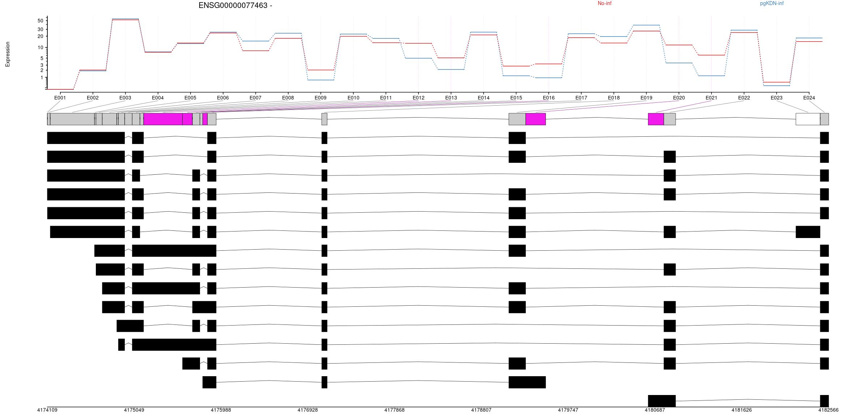Click exon label E016
Viewport: 868px width, 416px height.
tap(549, 98)
